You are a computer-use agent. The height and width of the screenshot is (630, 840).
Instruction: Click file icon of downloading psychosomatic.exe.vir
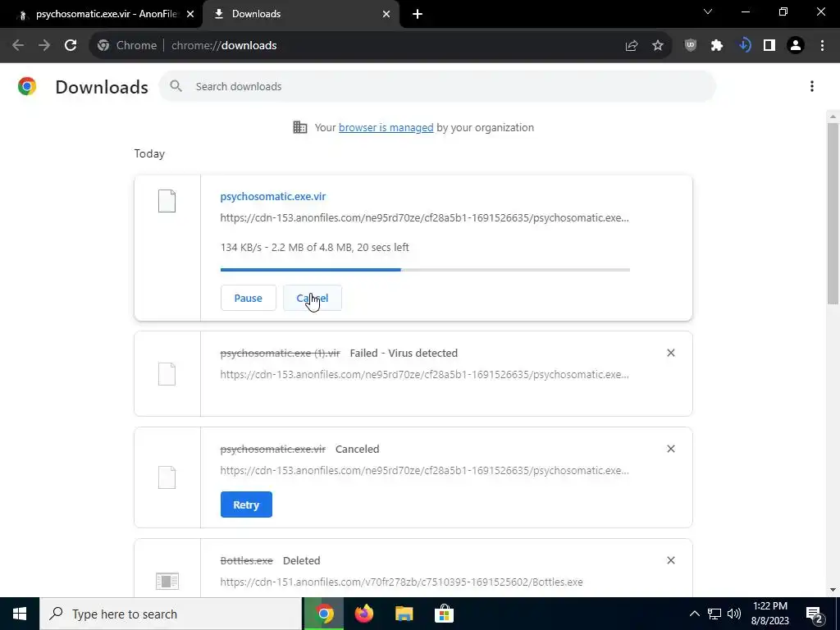[167, 201]
